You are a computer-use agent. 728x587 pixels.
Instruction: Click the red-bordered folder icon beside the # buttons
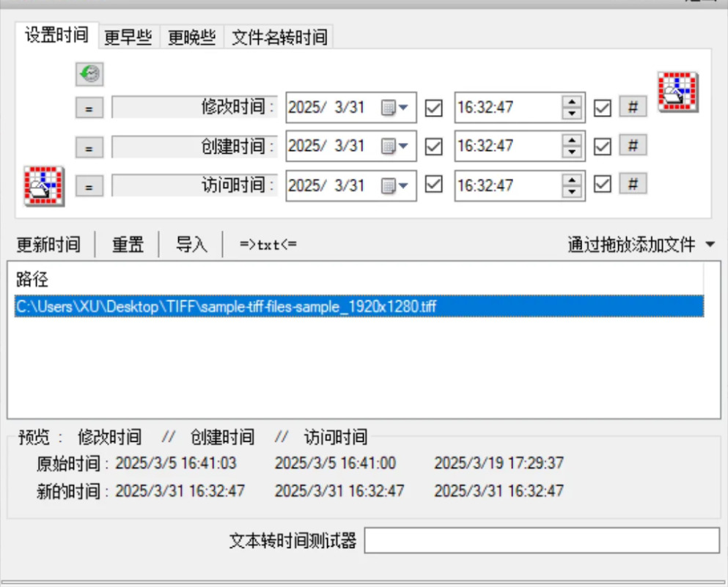click(x=678, y=92)
